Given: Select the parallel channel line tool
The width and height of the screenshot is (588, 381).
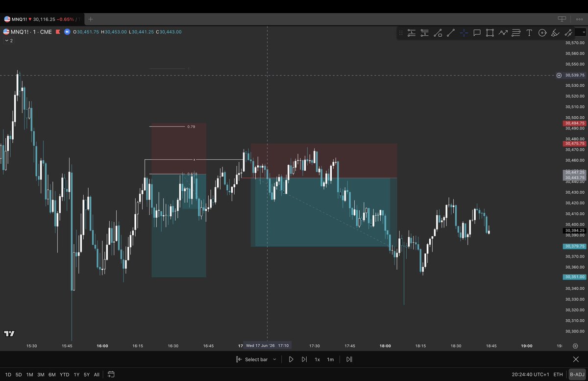Looking at the screenshot, I should (x=568, y=33).
